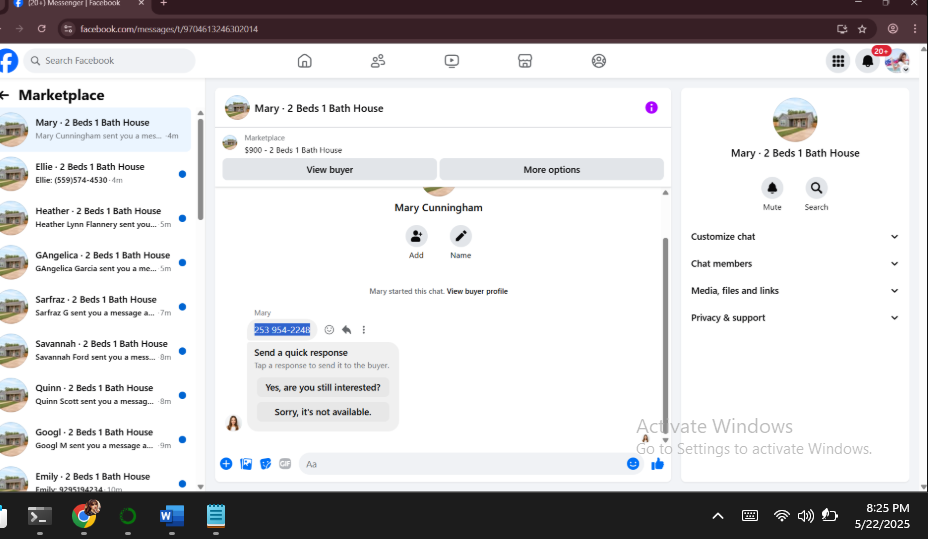
Task: Open Savannah 2 Beds 1 Bath House chat
Action: coord(95,350)
